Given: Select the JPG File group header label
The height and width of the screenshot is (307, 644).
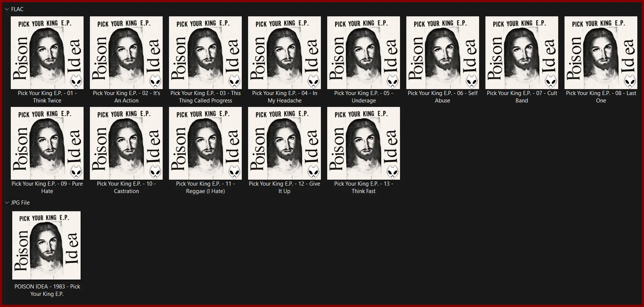Looking at the screenshot, I should pos(20,203).
